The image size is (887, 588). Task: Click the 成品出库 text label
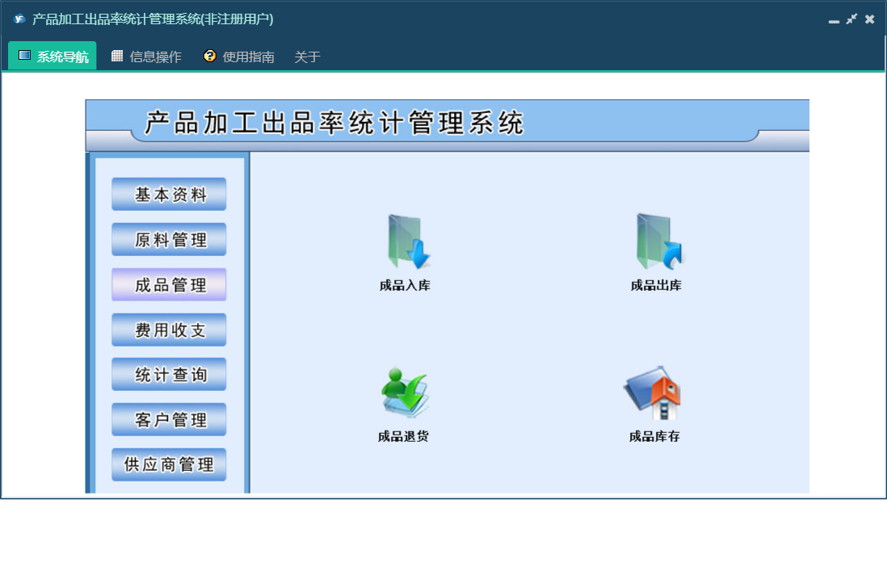[656, 286]
